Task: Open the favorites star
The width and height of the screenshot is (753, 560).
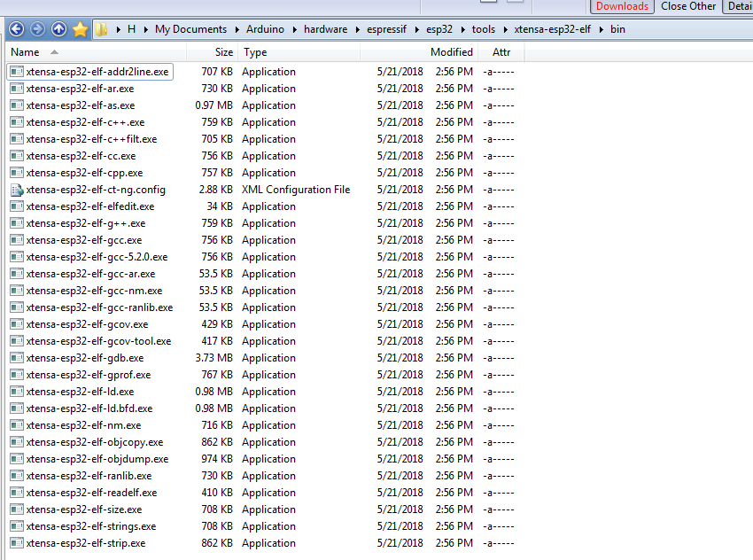Action: 81,29
